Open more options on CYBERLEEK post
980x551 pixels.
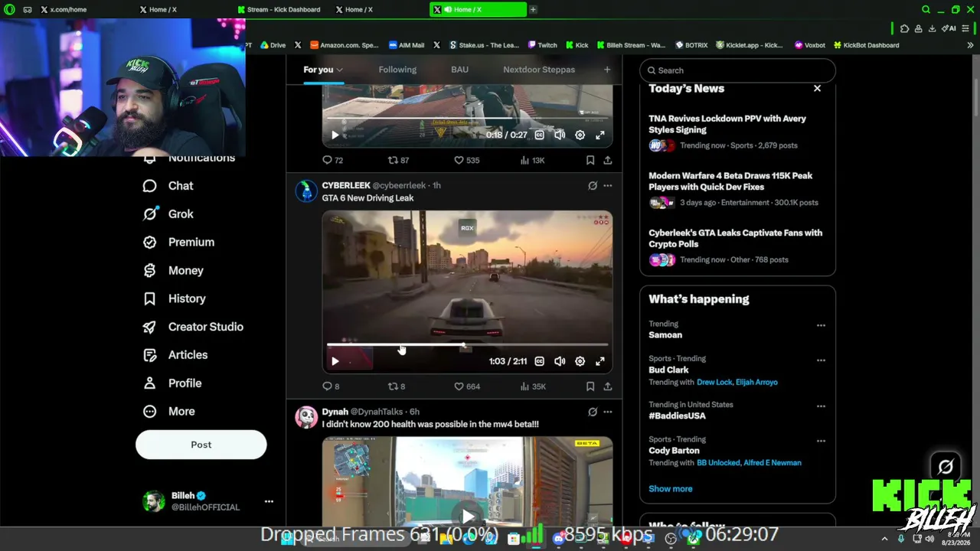607,185
